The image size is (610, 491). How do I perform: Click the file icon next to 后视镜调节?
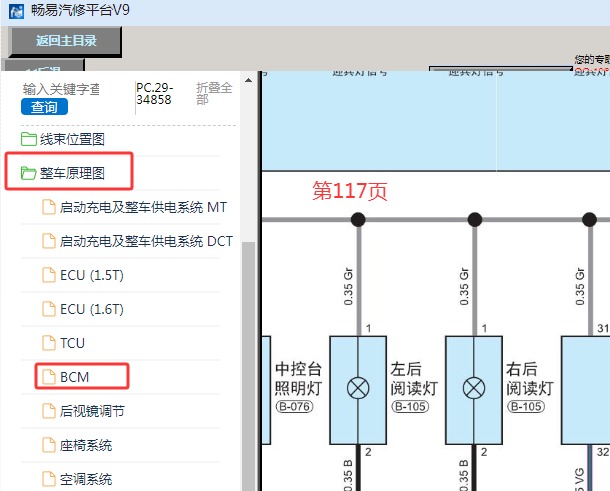click(x=49, y=411)
